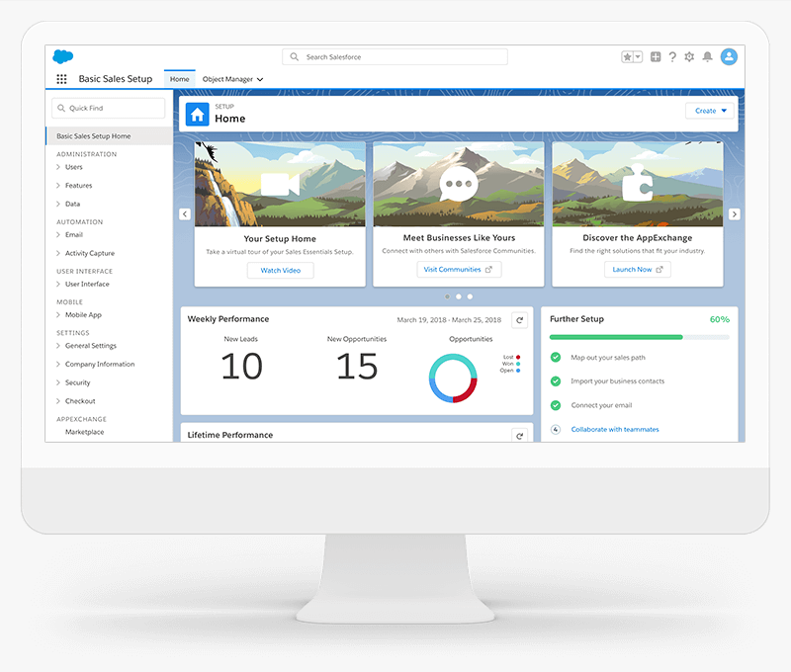This screenshot has height=672, width=791.
Task: Select the Home tab
Action: [180, 79]
